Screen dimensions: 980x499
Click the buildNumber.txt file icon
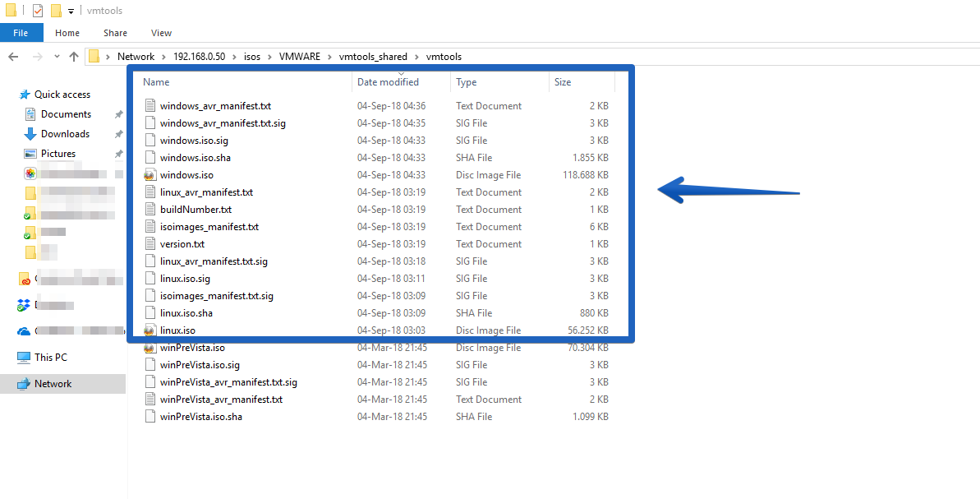150,210
